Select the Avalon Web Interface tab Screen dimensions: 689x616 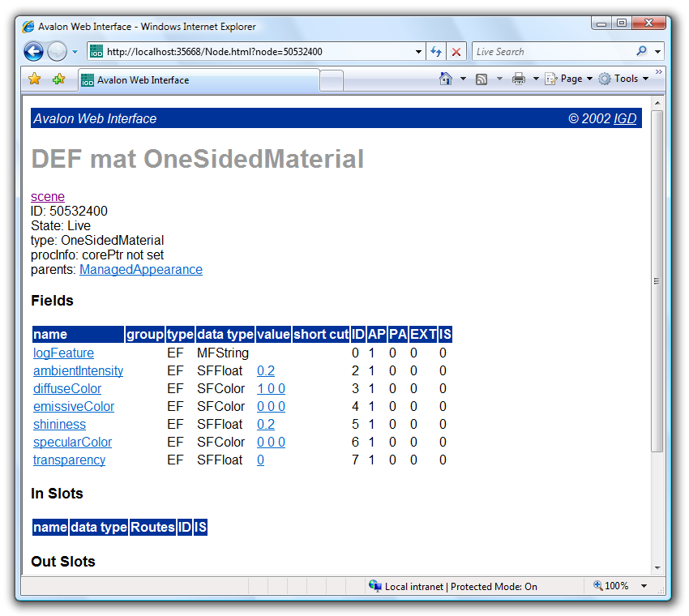point(199,80)
